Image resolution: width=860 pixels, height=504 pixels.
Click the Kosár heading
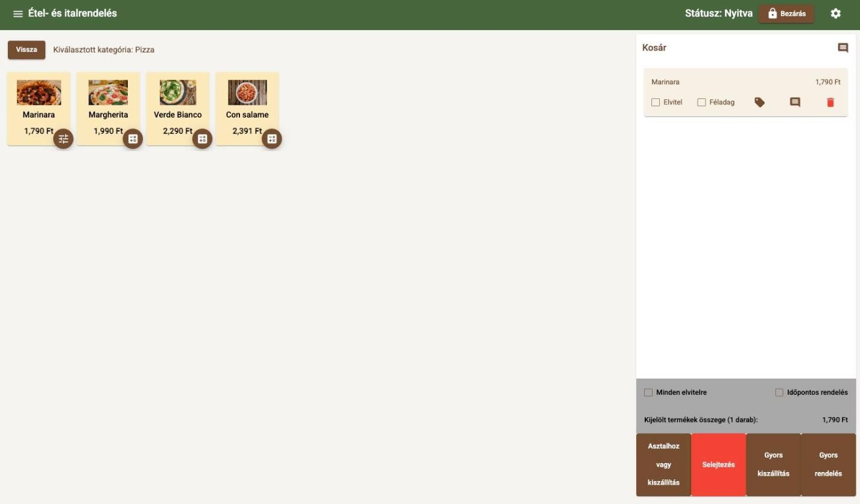[x=654, y=48]
